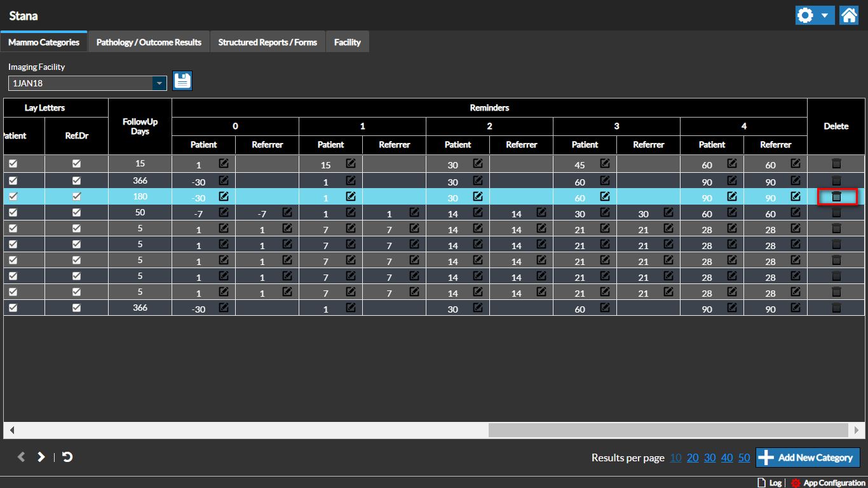Click the horizontal scrollbar thumb
The width and height of the screenshot is (868, 488).
coord(667,430)
